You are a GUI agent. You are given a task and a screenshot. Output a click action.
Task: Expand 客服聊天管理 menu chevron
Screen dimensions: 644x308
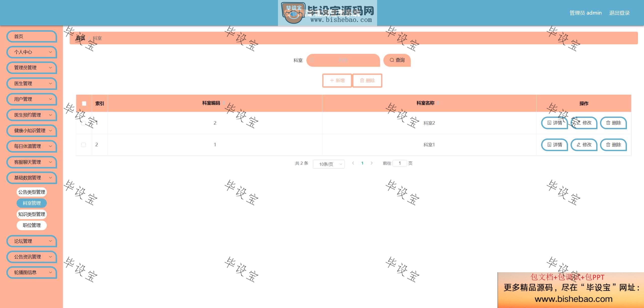click(50, 162)
